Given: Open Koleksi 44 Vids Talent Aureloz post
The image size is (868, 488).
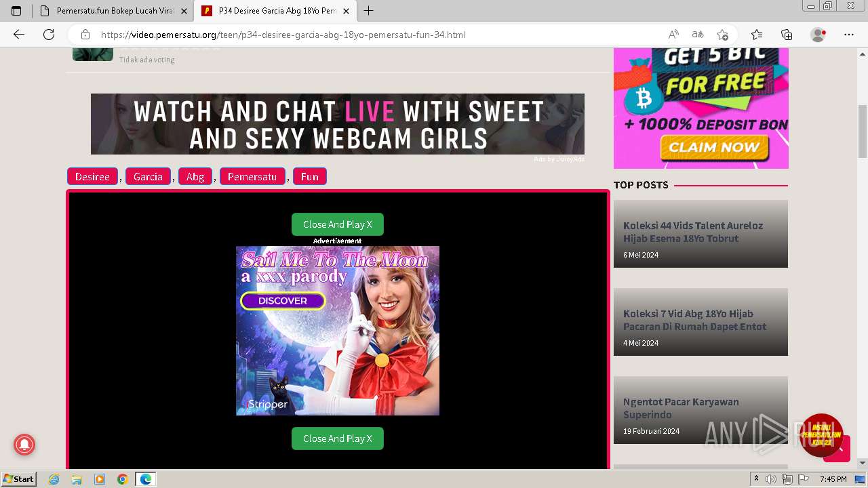Looking at the screenshot, I should 701,234.
